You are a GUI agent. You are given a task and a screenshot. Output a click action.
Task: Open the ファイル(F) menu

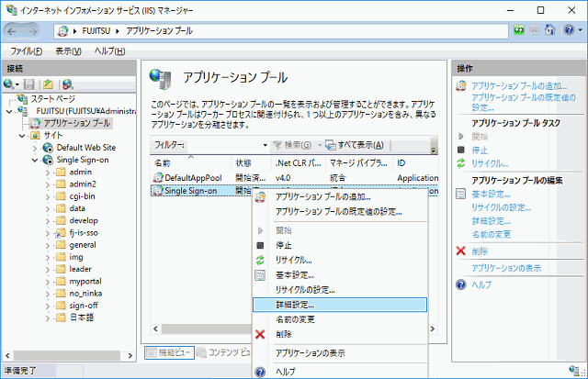pos(26,51)
